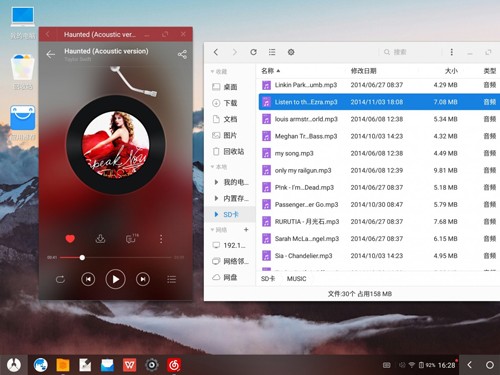Unlike the song with the red heart
The width and height of the screenshot is (500, 375).
(x=70, y=239)
